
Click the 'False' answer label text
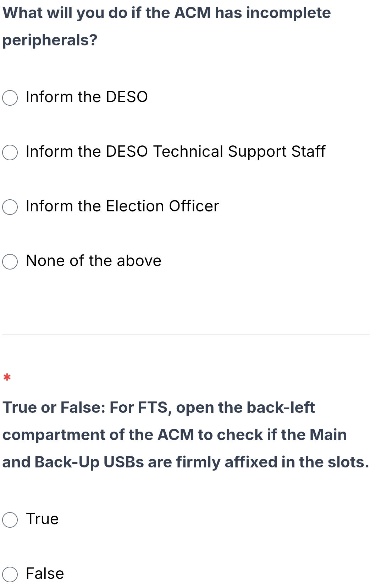click(45, 573)
